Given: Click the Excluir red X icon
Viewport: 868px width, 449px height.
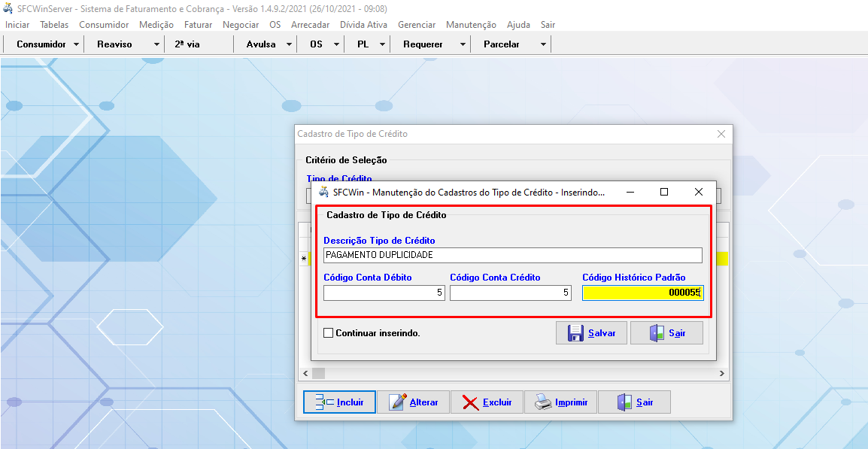Looking at the screenshot, I should coord(471,402).
